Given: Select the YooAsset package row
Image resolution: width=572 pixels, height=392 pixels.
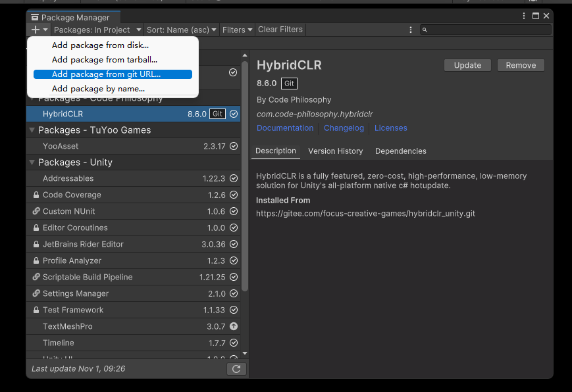Looking at the screenshot, I should pos(133,146).
